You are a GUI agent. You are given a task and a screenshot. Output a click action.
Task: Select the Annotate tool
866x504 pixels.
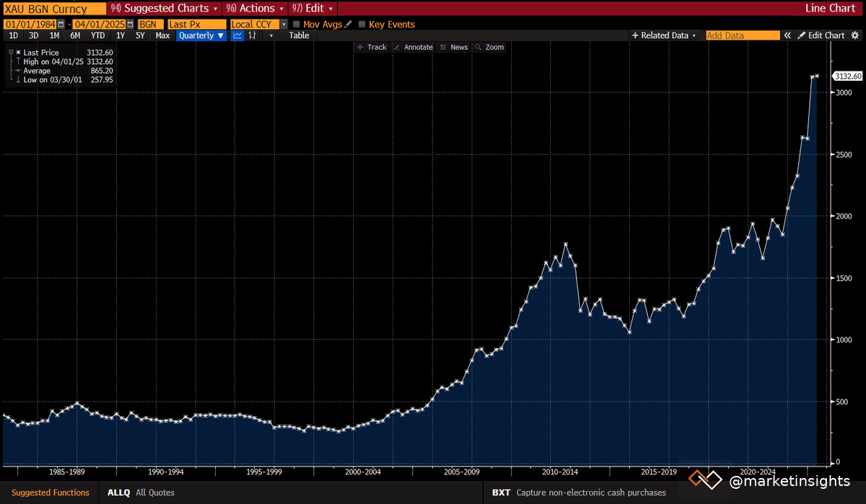413,47
